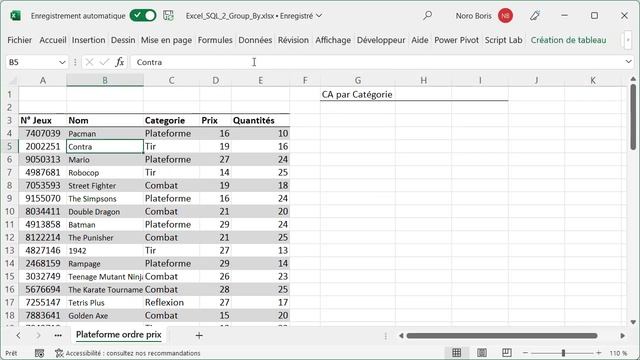This screenshot has width=640, height=360.
Task: Select column A header
Action: click(42, 80)
